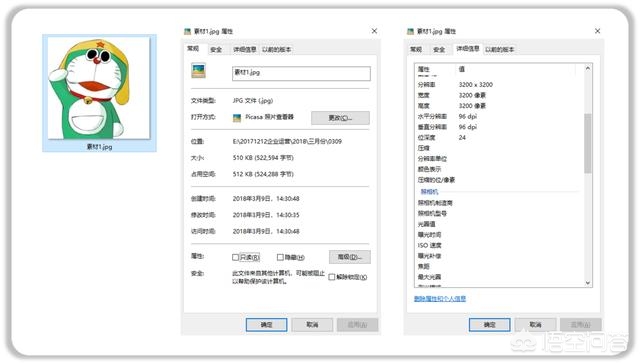640x364 pixels.
Task: Select the 高度 property row
Action: coord(499,106)
